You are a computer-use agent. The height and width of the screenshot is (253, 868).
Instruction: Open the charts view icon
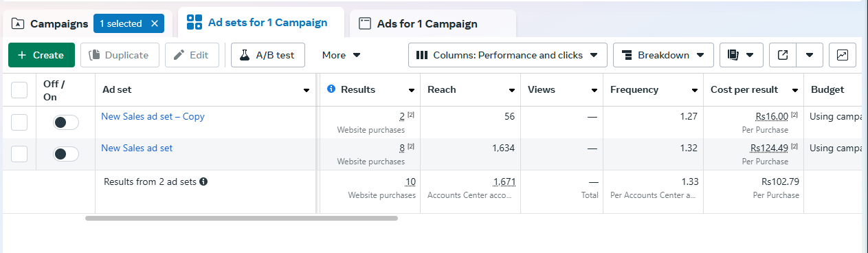pyautogui.click(x=843, y=55)
